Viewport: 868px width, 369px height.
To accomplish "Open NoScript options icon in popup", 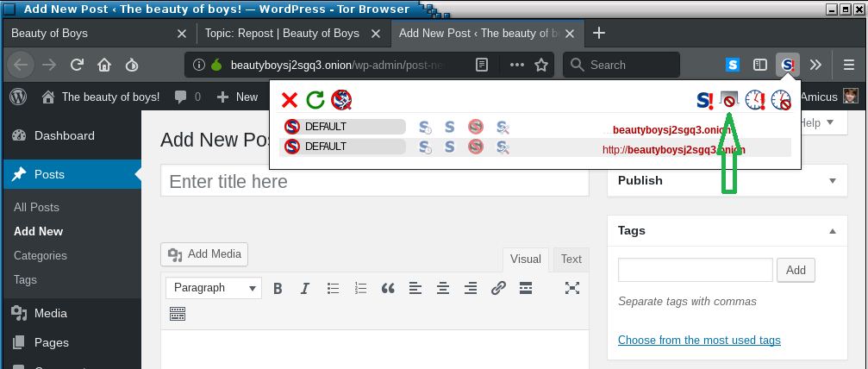I will (x=341, y=100).
